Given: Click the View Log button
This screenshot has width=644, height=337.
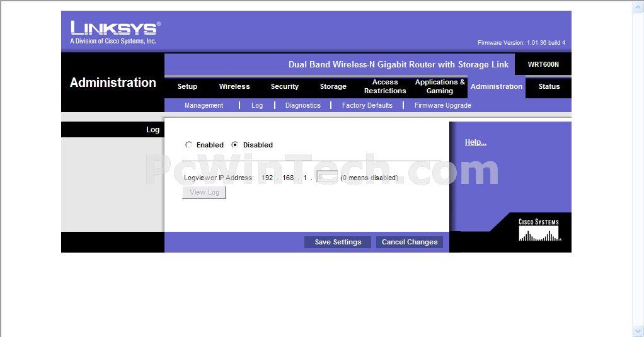Looking at the screenshot, I should click(x=204, y=192).
